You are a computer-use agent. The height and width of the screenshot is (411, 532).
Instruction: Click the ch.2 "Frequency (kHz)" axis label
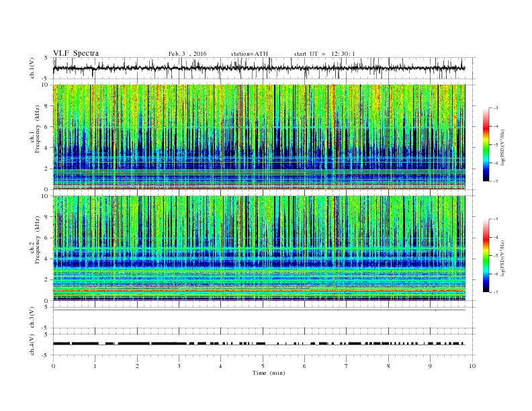coord(38,239)
